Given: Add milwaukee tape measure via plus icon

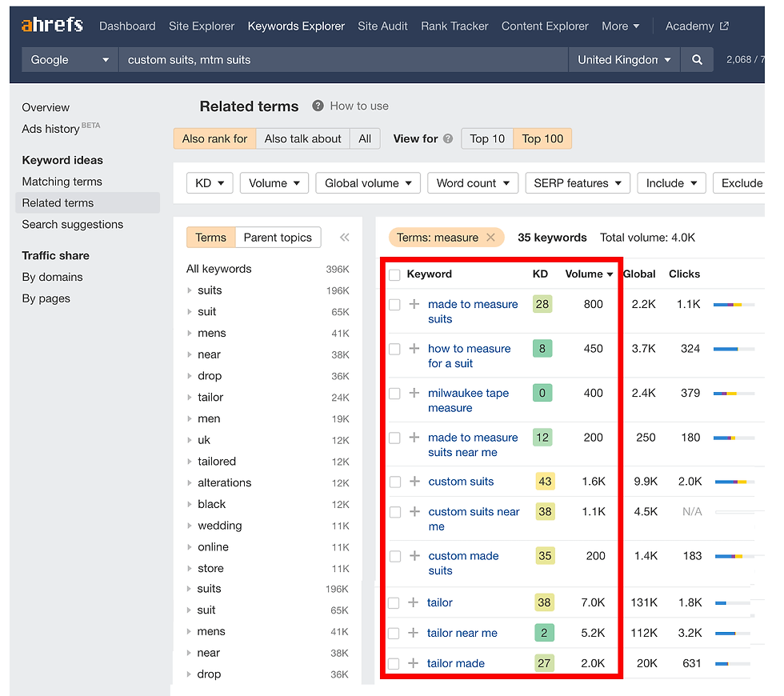Looking at the screenshot, I should (x=414, y=393).
